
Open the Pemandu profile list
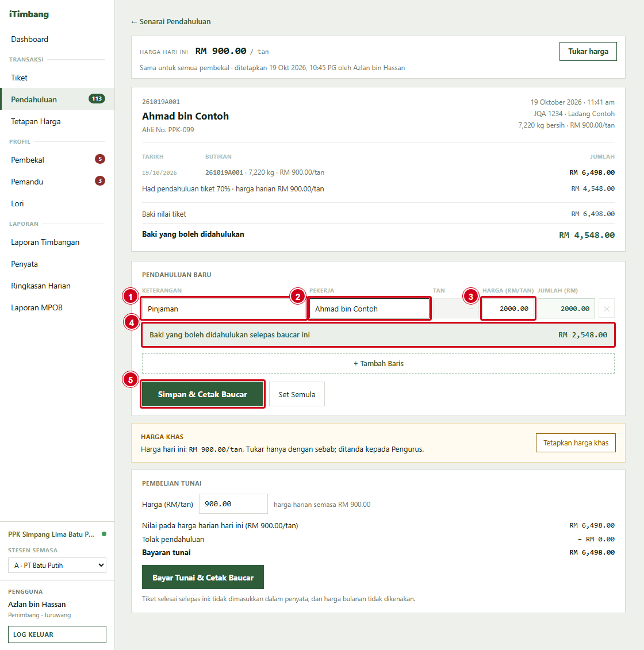click(57, 182)
